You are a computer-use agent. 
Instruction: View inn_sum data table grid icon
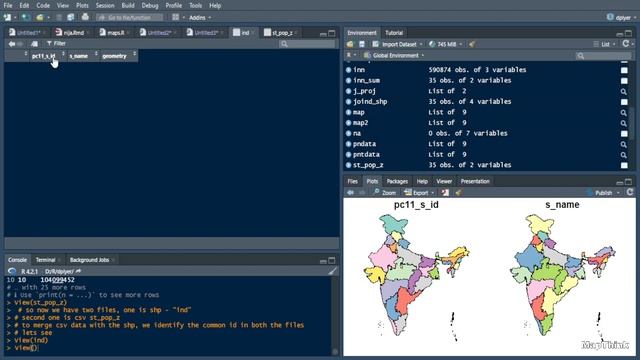click(624, 81)
